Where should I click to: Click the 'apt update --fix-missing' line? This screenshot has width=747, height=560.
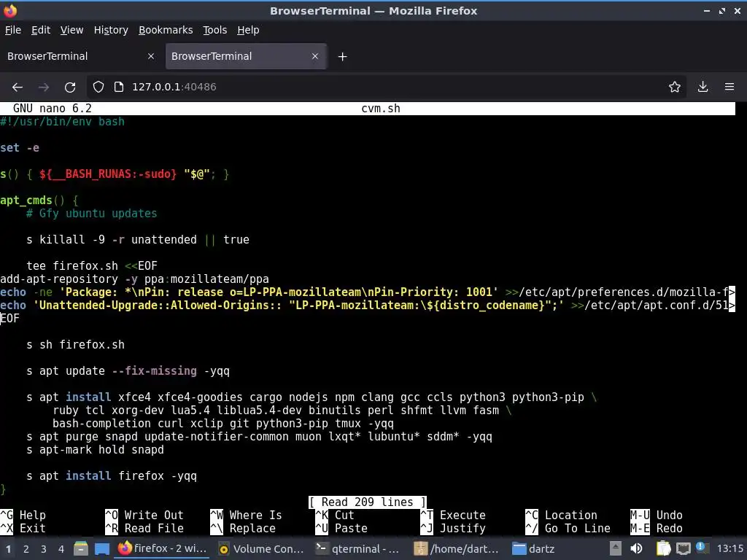[x=128, y=371]
